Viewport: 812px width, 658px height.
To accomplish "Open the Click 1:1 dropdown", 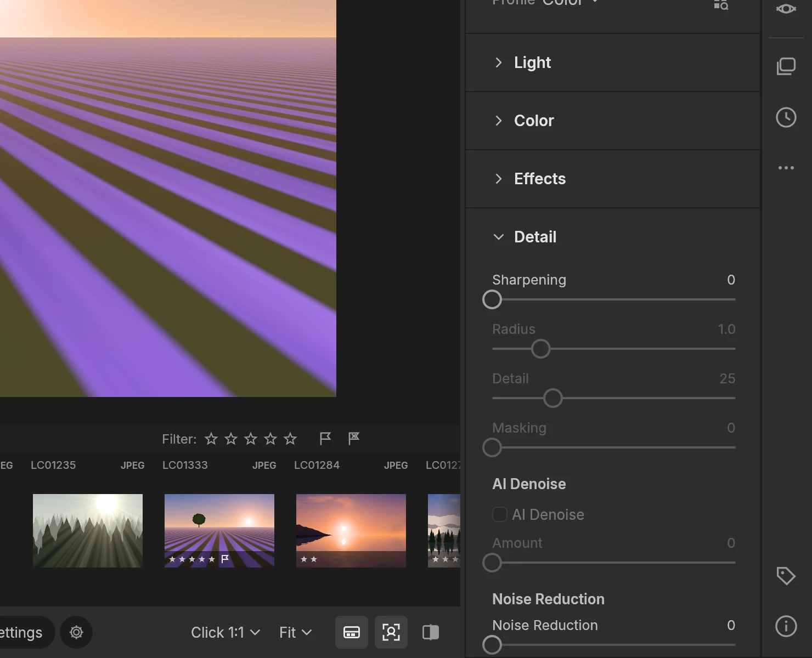I will click(225, 632).
